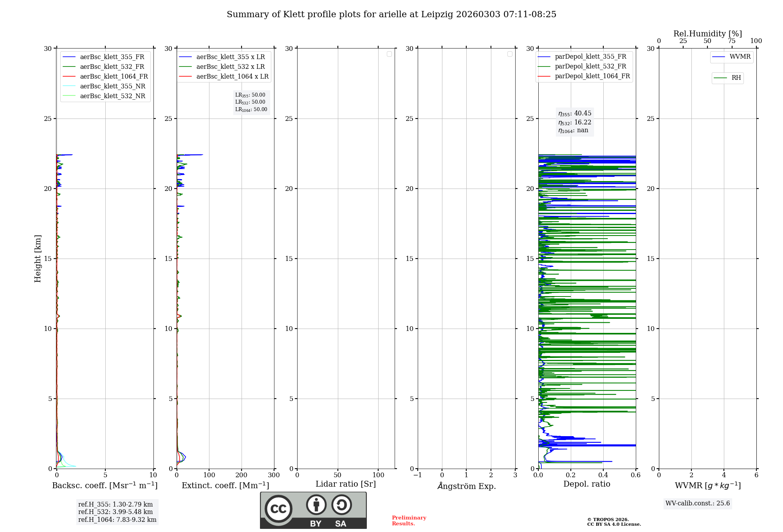The height and width of the screenshot is (532, 783).
Task: Click the empty legend box in Ångström plot
Action: pyautogui.click(x=510, y=54)
